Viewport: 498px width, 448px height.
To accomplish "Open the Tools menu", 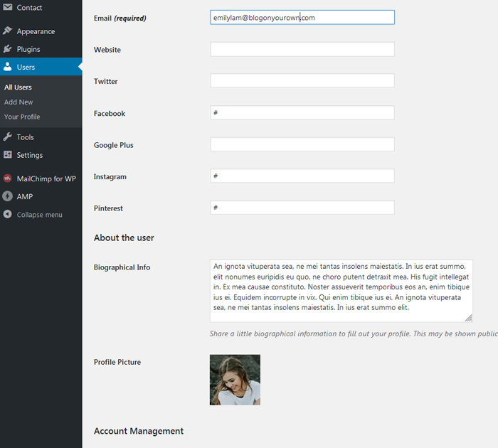I will (25, 137).
